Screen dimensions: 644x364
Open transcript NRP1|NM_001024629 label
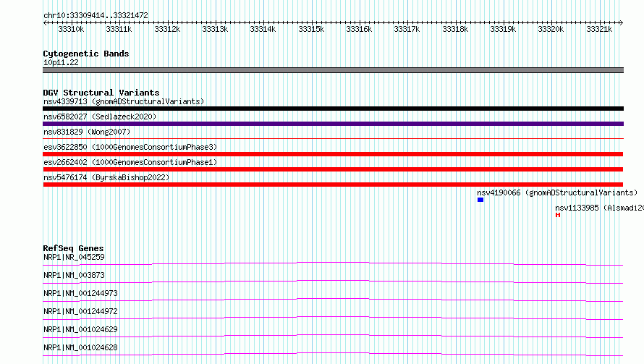[x=80, y=329]
